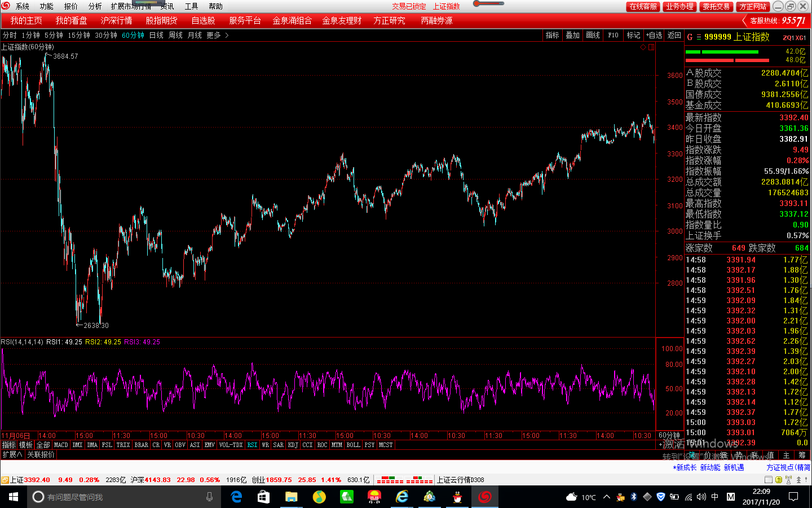Image resolution: width=812 pixels, height=508 pixels.
Task: Click the Bluetooth tray icon
Action: pyautogui.click(x=634, y=497)
